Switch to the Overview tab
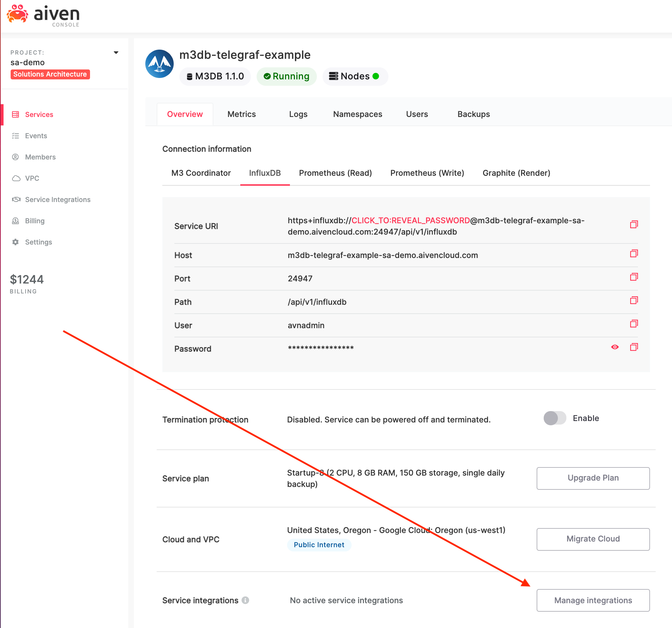The image size is (672, 628). 185,114
